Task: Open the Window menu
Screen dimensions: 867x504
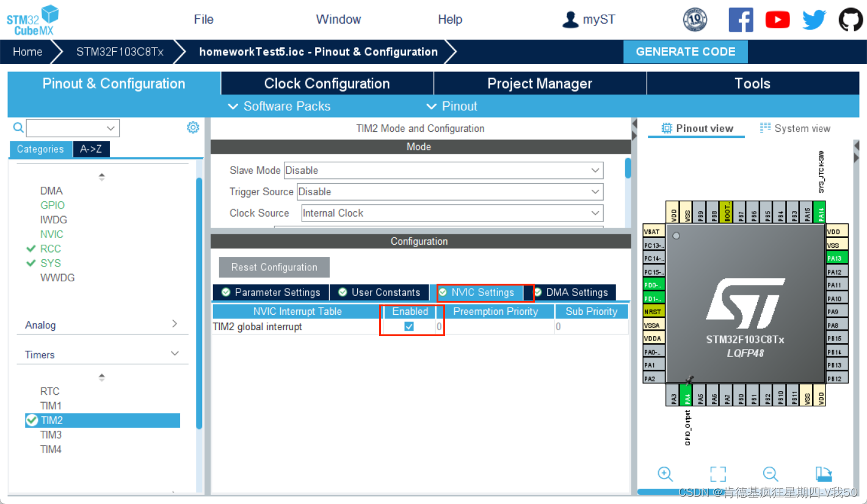Action: click(339, 20)
